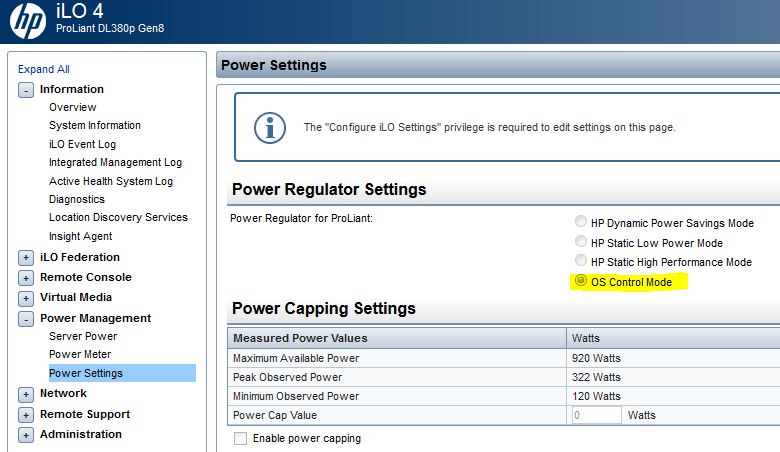Open the Overview page

(73, 107)
